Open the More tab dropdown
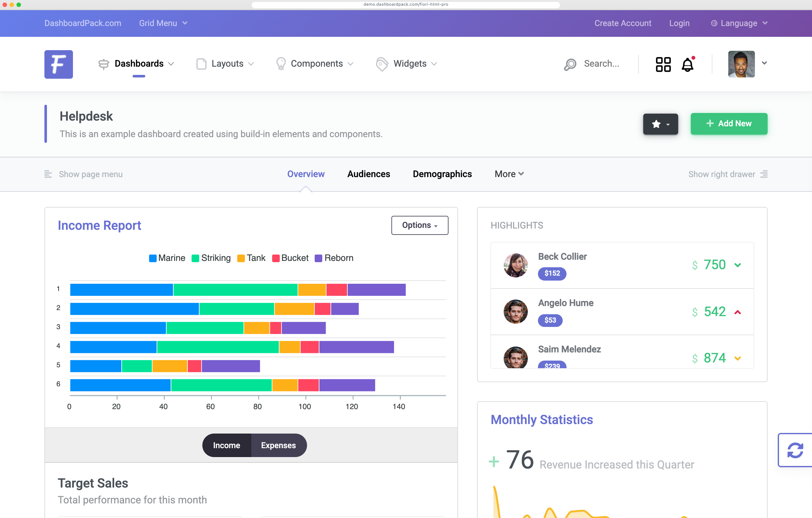This screenshot has width=812, height=518. point(509,174)
